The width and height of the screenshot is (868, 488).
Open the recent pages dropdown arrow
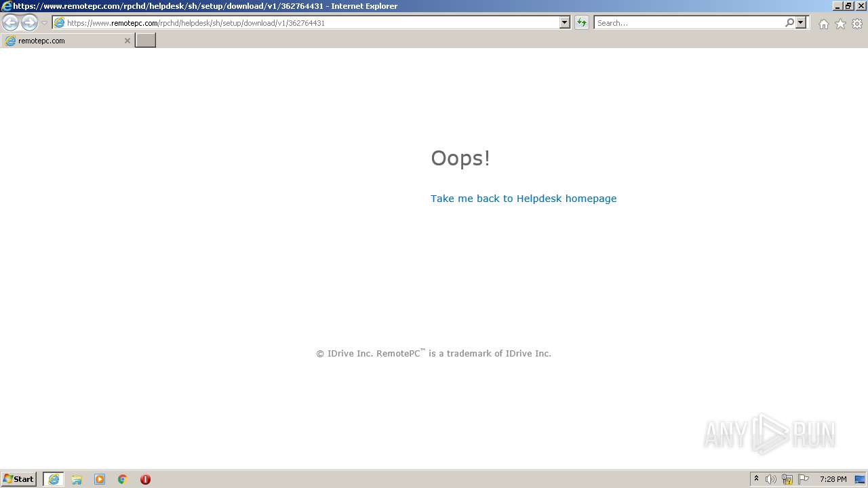[44, 23]
